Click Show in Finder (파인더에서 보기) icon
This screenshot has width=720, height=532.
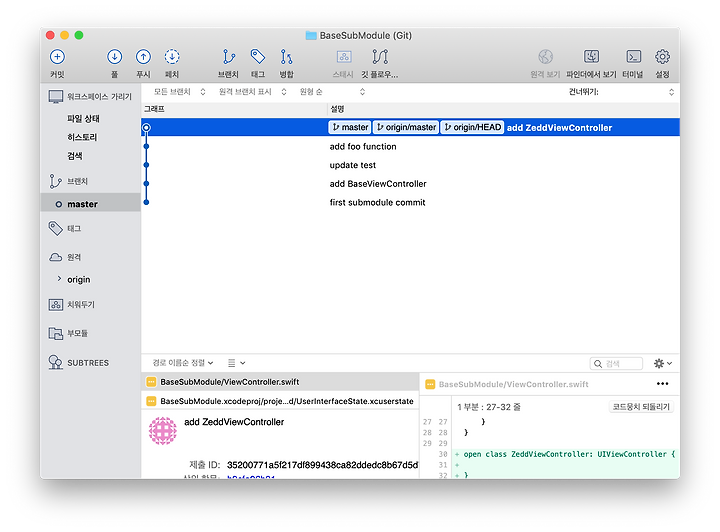tap(591, 57)
